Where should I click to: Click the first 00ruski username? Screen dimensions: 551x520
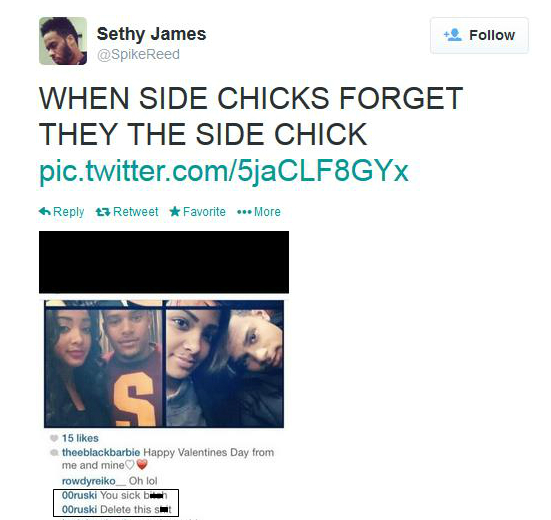(79, 495)
